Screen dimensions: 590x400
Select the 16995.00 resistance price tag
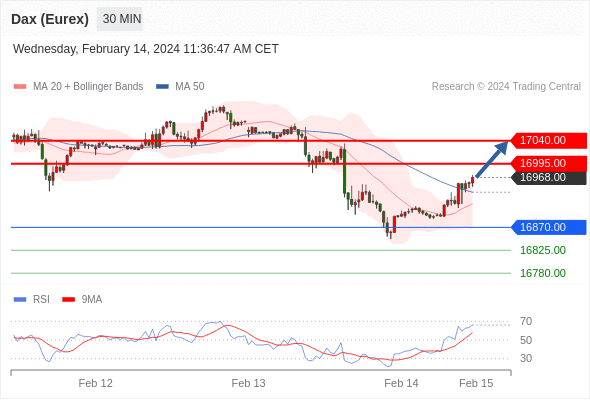pos(549,163)
